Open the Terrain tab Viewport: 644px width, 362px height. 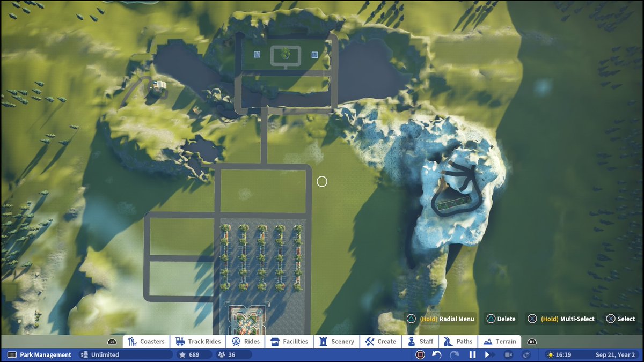(x=500, y=342)
